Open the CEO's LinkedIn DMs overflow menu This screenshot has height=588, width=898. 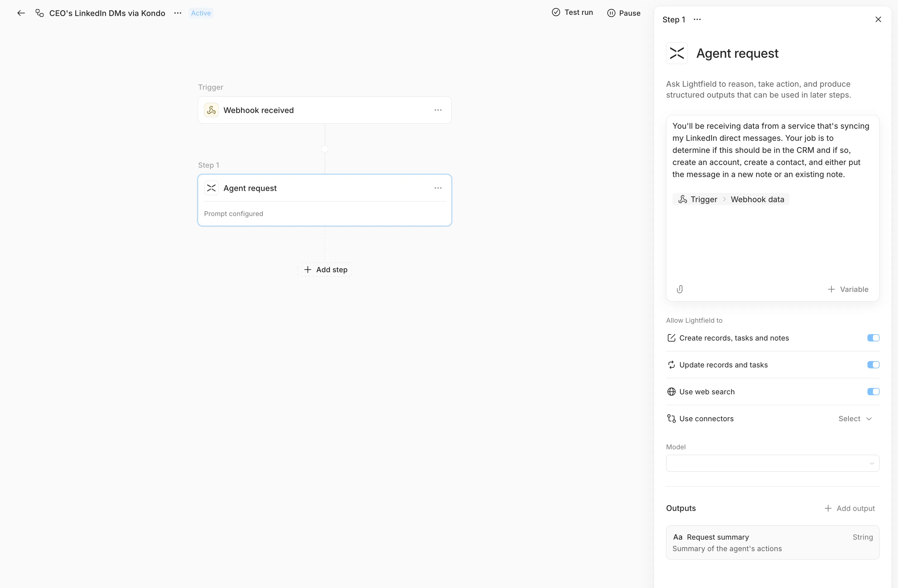pos(177,13)
